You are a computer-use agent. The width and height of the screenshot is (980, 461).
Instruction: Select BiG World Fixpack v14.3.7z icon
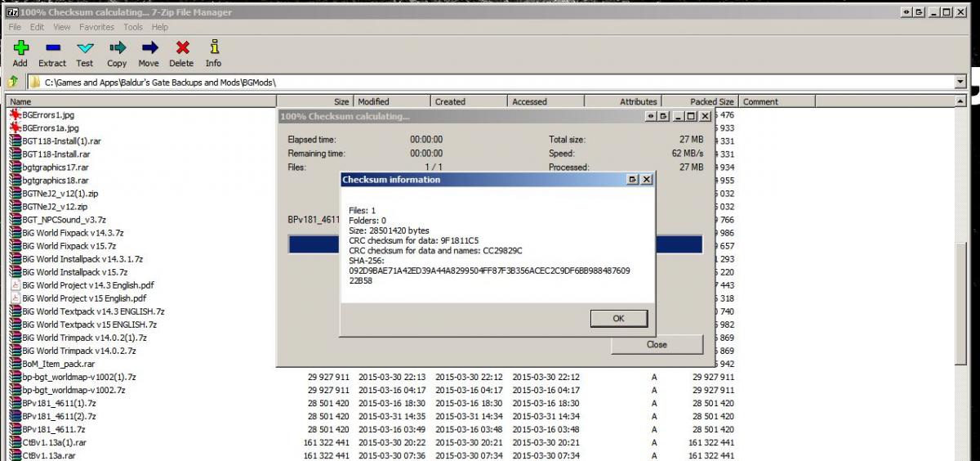click(15, 232)
